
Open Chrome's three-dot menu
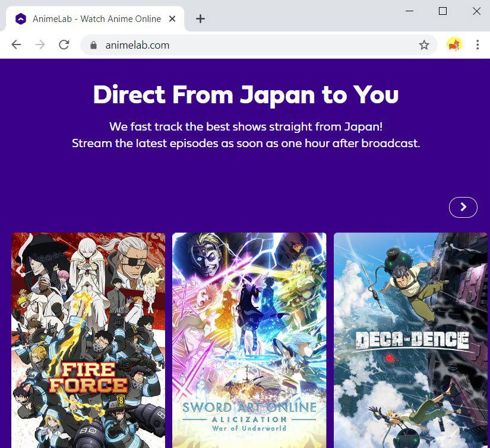pyautogui.click(x=478, y=45)
